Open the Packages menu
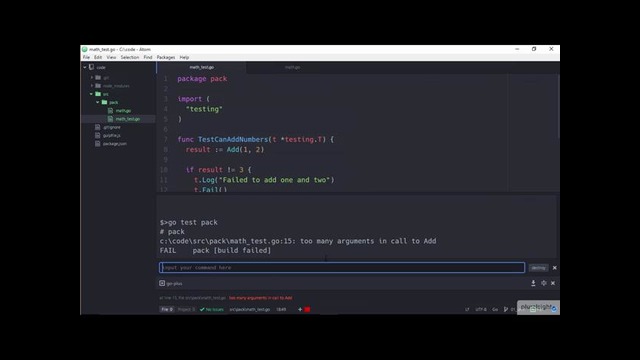Image resolution: width=640 pixels, height=360 pixels. coord(166,58)
